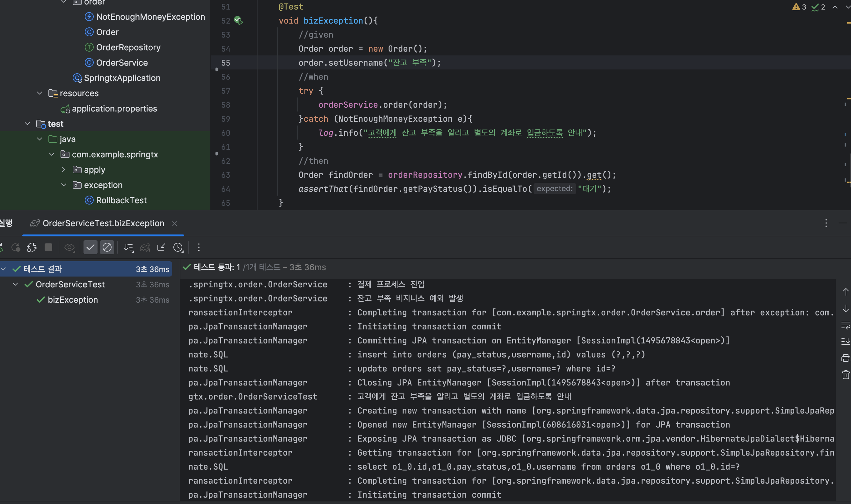Click the warnings count inspection indicator
The width and height of the screenshot is (851, 504).
pyautogui.click(x=799, y=7)
